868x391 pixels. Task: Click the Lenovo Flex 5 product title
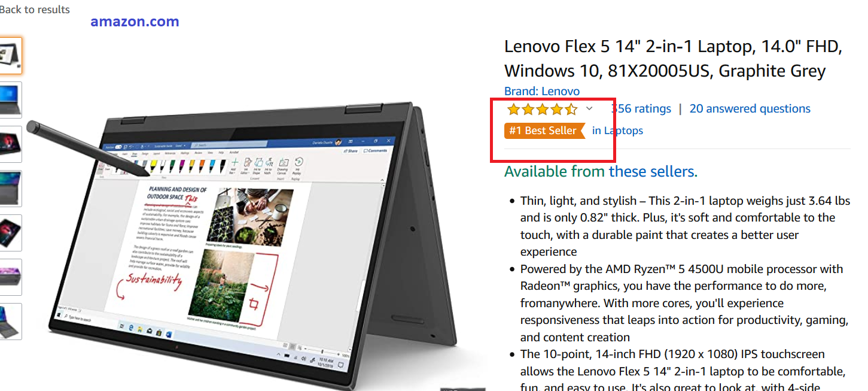tap(674, 59)
